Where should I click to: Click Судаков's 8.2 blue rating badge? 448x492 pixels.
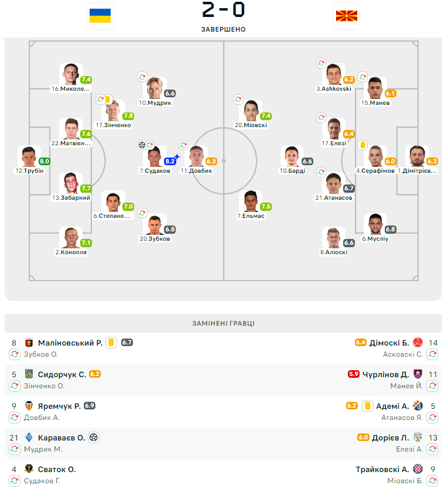click(x=170, y=161)
